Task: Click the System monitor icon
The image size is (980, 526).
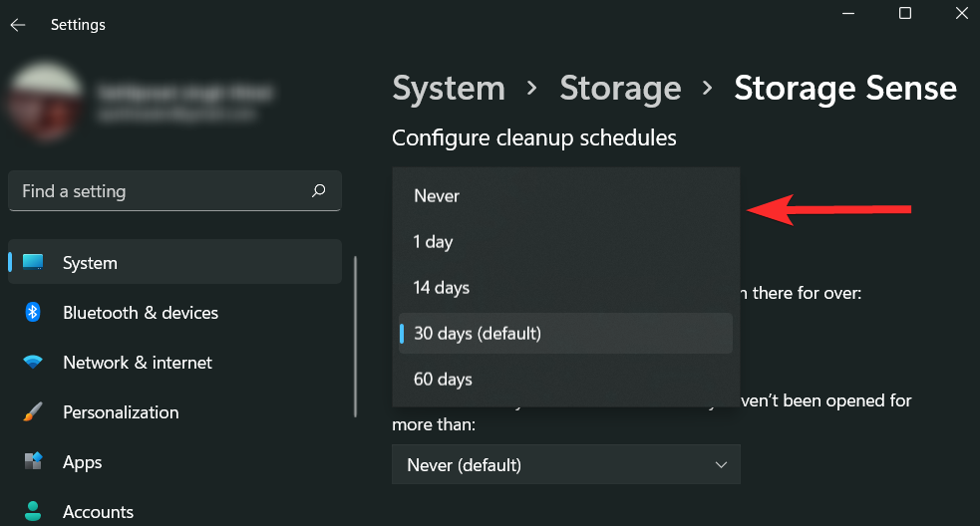Action: 33,263
